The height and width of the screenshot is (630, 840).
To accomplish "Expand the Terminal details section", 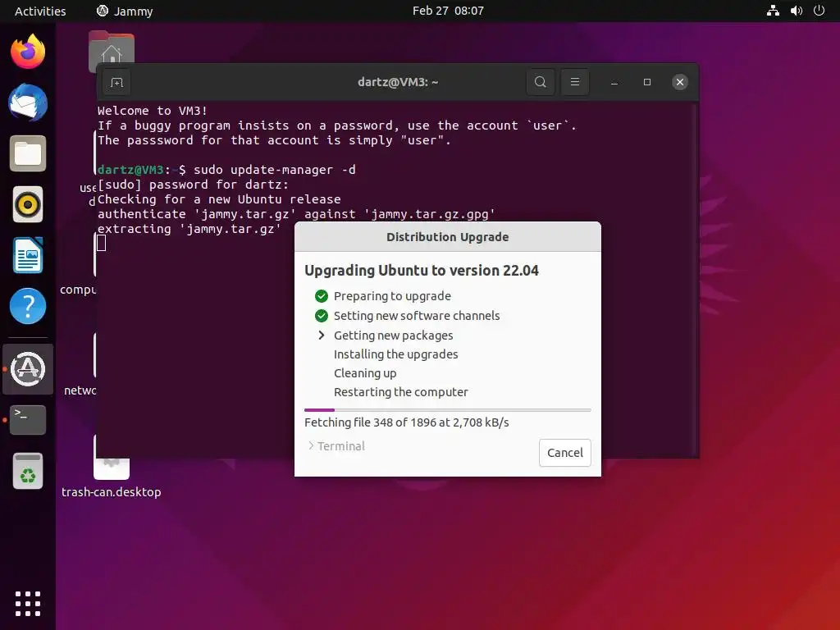I will coord(336,445).
